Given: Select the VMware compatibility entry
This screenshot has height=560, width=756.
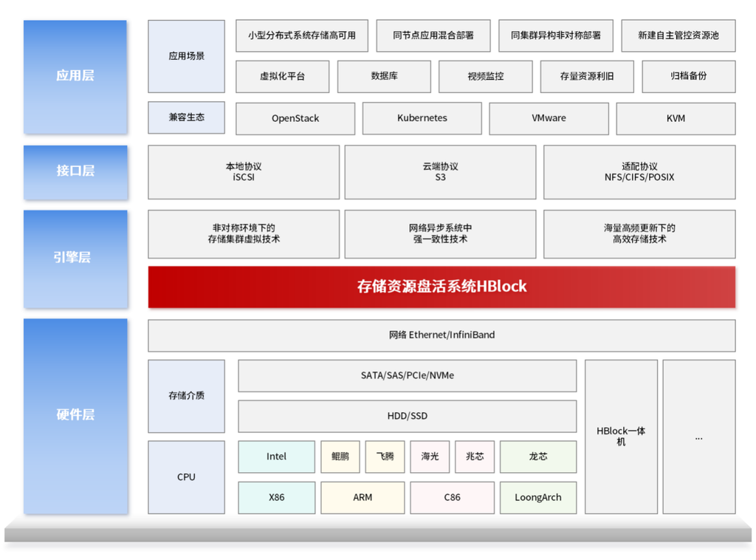Looking at the screenshot, I should click(x=549, y=118).
